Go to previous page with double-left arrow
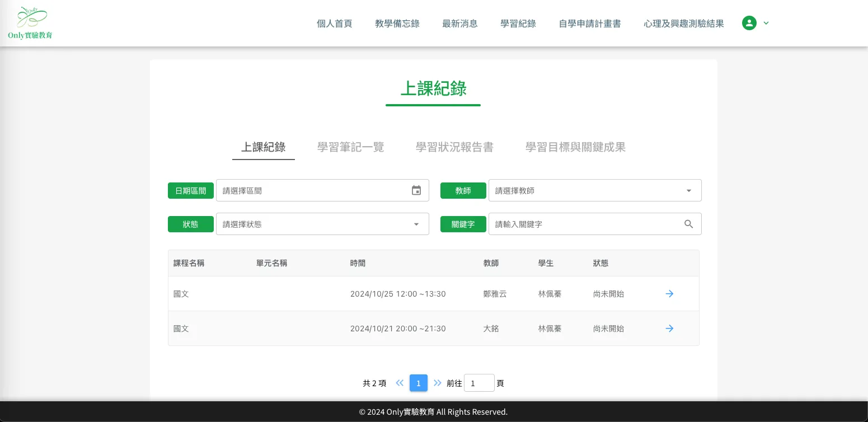This screenshot has width=868, height=422. 400,383
